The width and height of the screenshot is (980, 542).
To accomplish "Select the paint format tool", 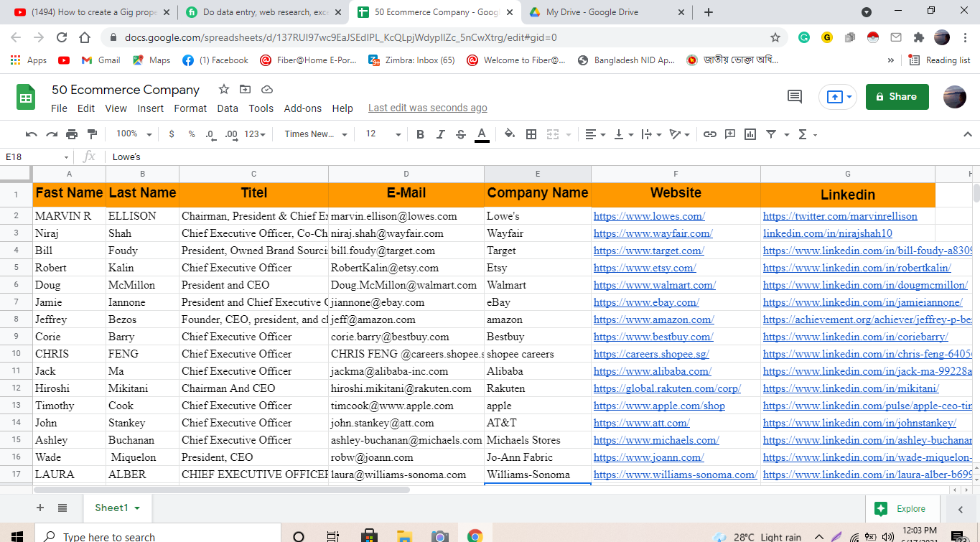I will click(x=92, y=134).
